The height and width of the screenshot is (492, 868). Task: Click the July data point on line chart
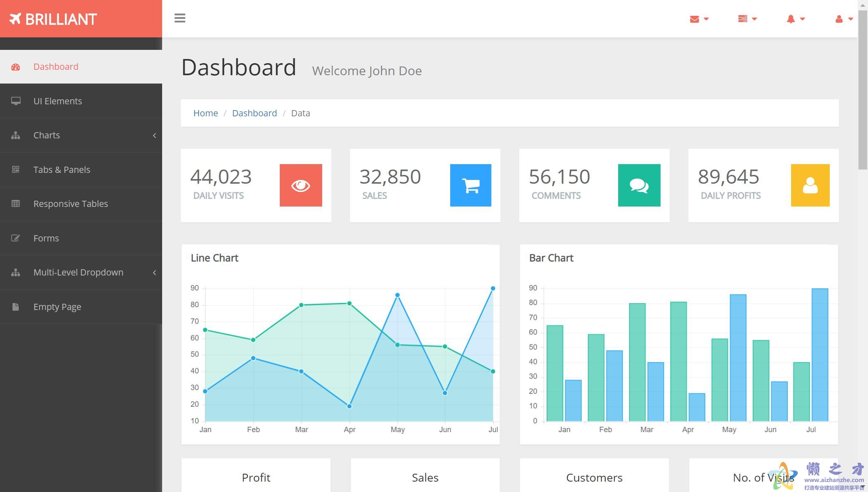[493, 288]
